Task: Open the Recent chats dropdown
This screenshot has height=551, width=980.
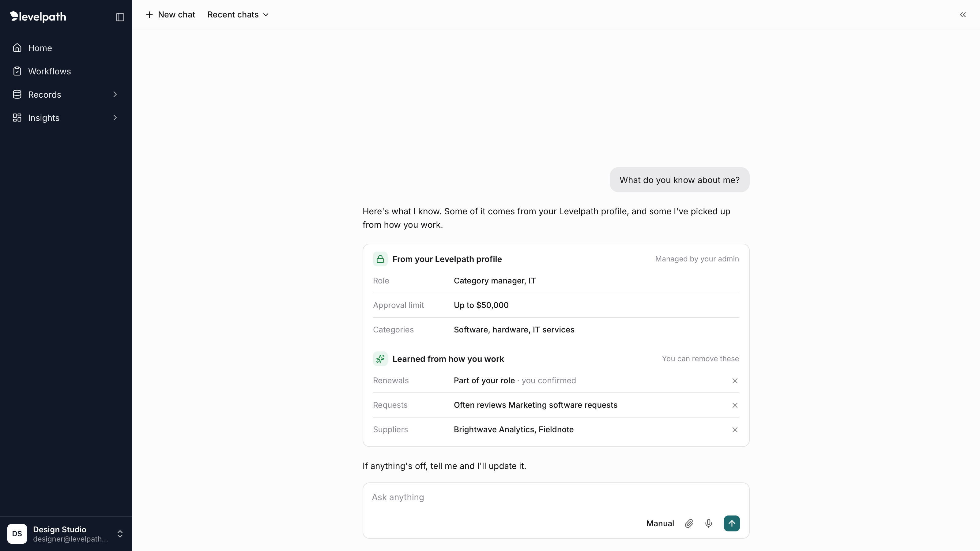Action: click(x=238, y=14)
